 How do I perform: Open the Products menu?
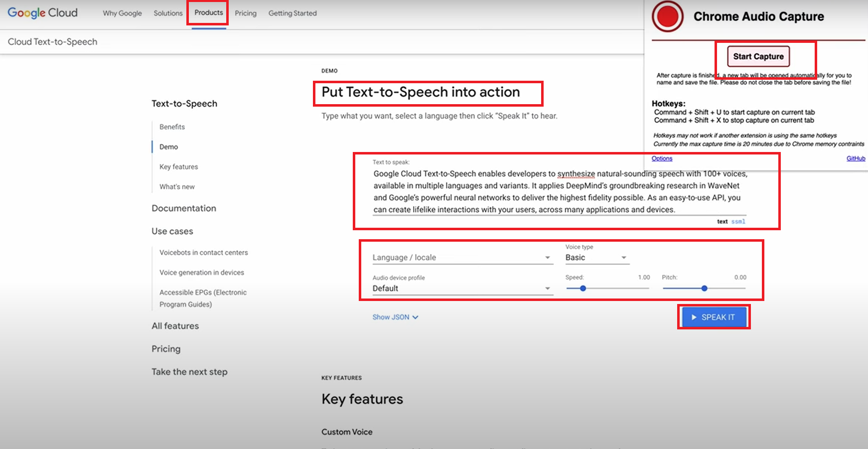tap(209, 12)
